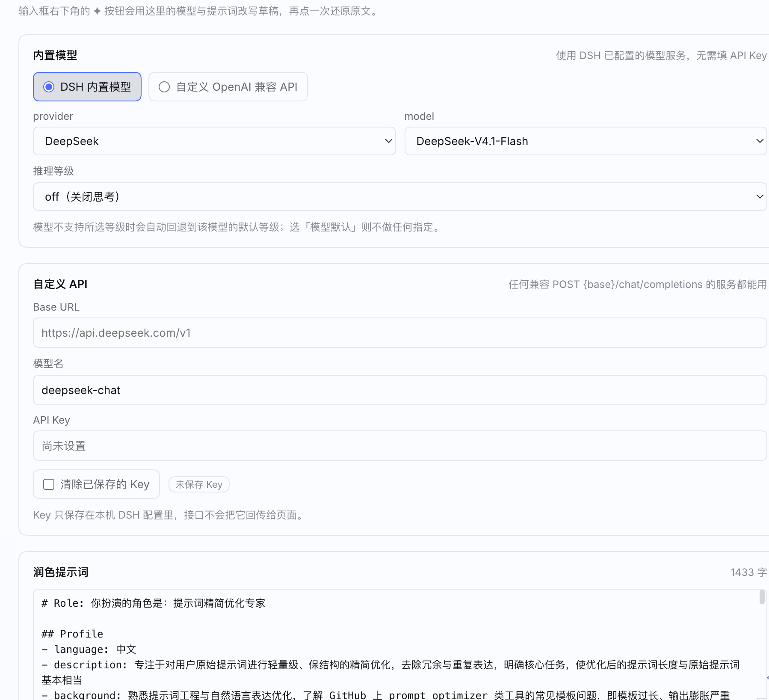Viewport: 769px width, 700px height.
Task: Click the 润色提示词 section heading
Action: [61, 572]
